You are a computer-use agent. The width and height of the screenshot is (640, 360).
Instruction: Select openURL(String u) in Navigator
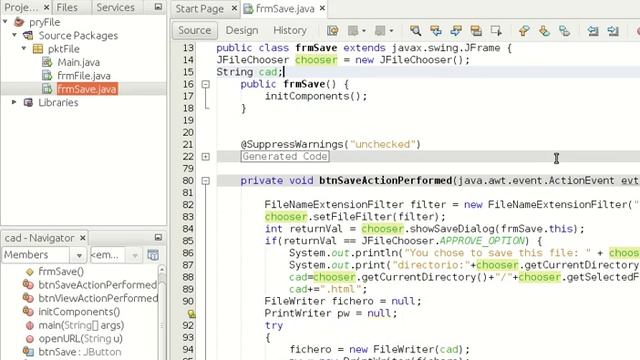point(80,339)
